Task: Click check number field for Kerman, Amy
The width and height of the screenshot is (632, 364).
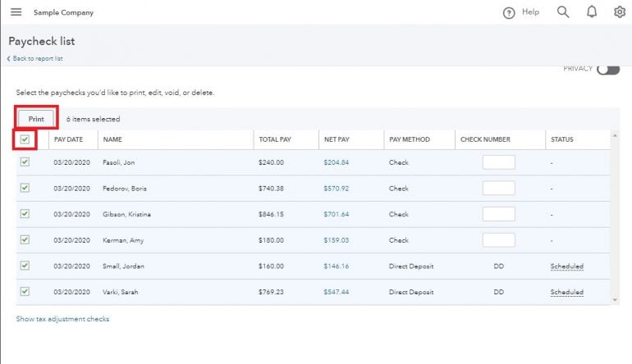Action: (498, 240)
